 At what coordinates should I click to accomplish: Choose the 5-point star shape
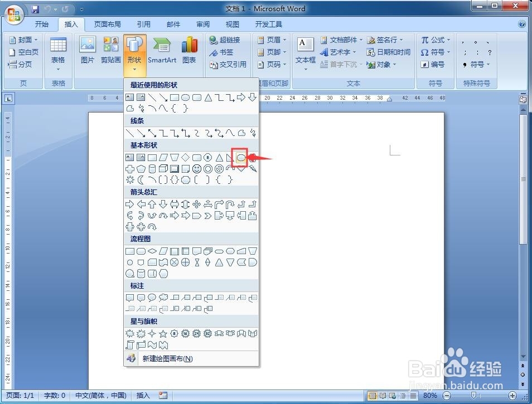pyautogui.click(x=163, y=334)
